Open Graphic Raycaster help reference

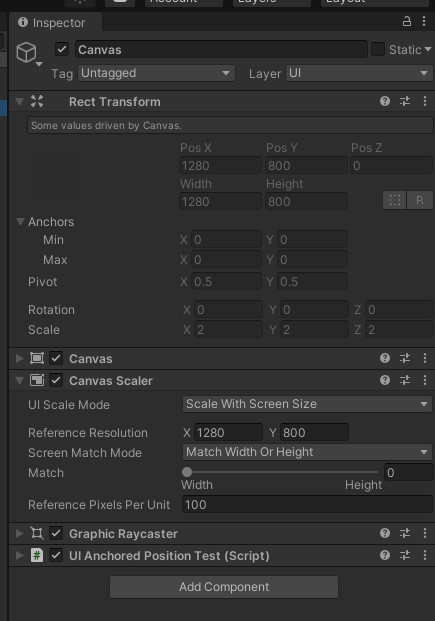[x=385, y=533]
